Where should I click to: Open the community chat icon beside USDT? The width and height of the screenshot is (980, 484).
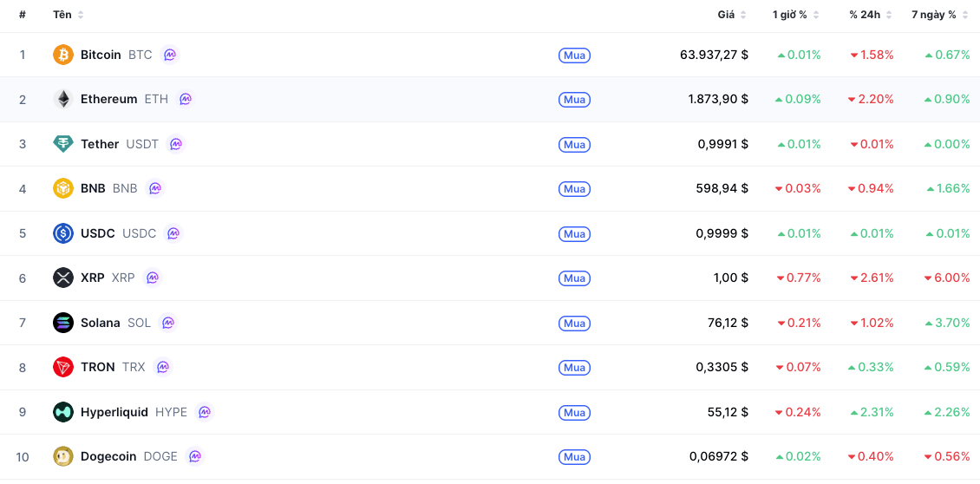tap(176, 145)
